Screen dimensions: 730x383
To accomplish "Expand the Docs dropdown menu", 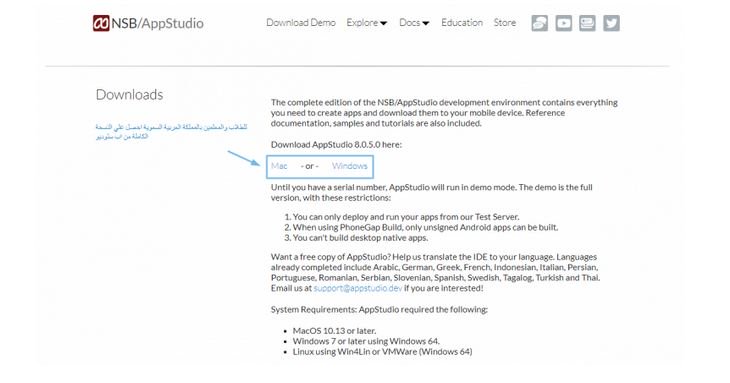I will (414, 23).
